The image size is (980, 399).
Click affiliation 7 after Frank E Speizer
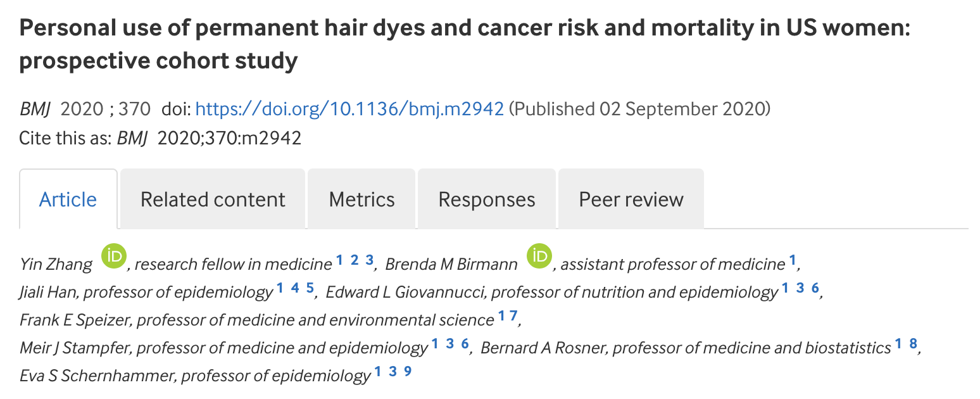(513, 315)
